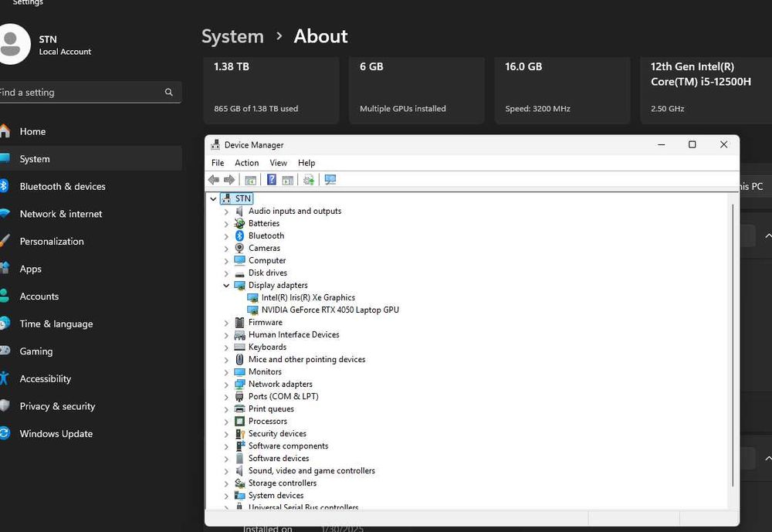Open the Action menu
The width and height of the screenshot is (772, 532).
(x=246, y=163)
